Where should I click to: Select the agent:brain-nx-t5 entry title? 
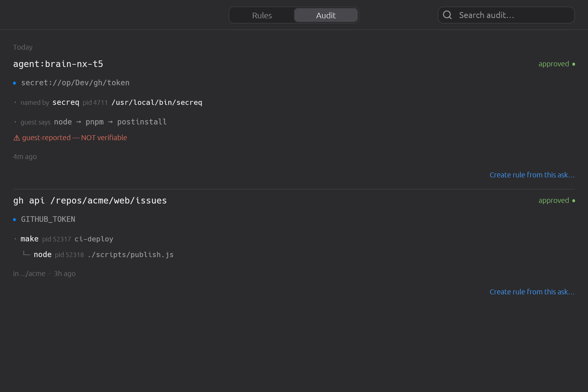pos(58,64)
